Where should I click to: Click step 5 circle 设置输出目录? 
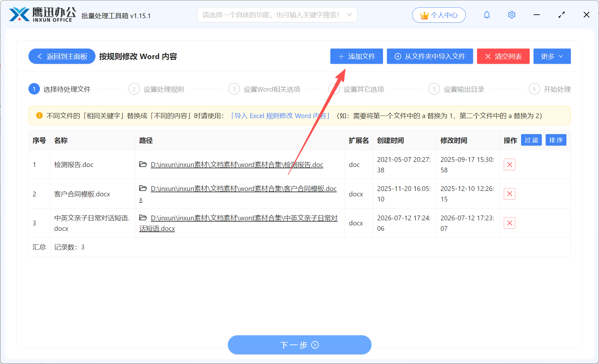point(434,89)
